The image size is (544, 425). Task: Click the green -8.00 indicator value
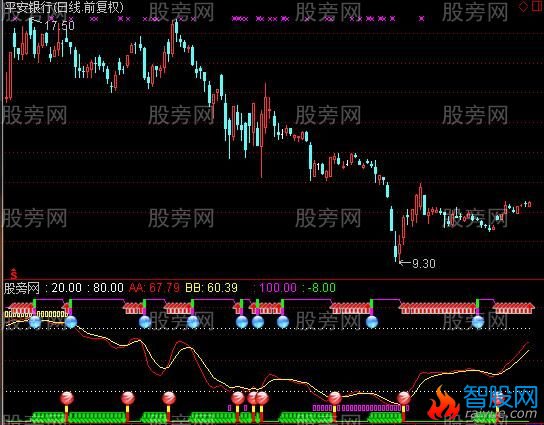tap(322, 288)
